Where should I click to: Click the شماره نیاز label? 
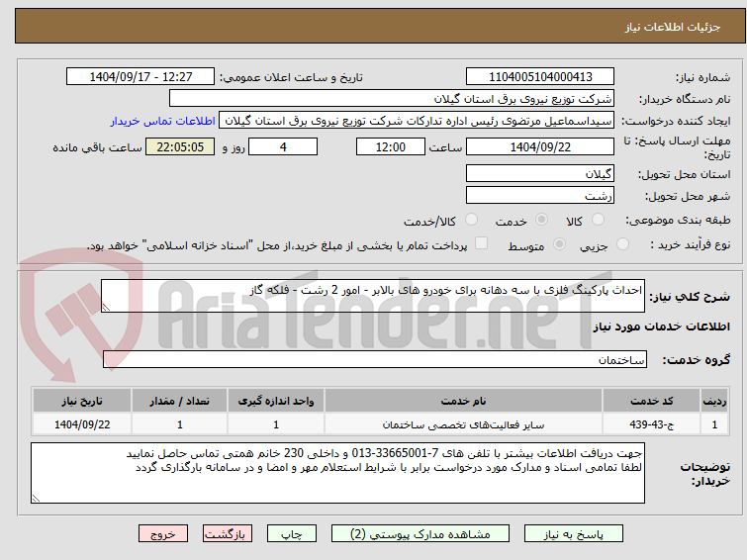[702, 77]
